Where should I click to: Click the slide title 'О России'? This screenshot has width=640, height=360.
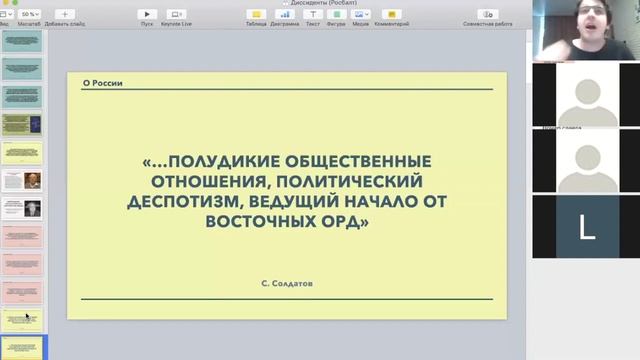(102, 83)
